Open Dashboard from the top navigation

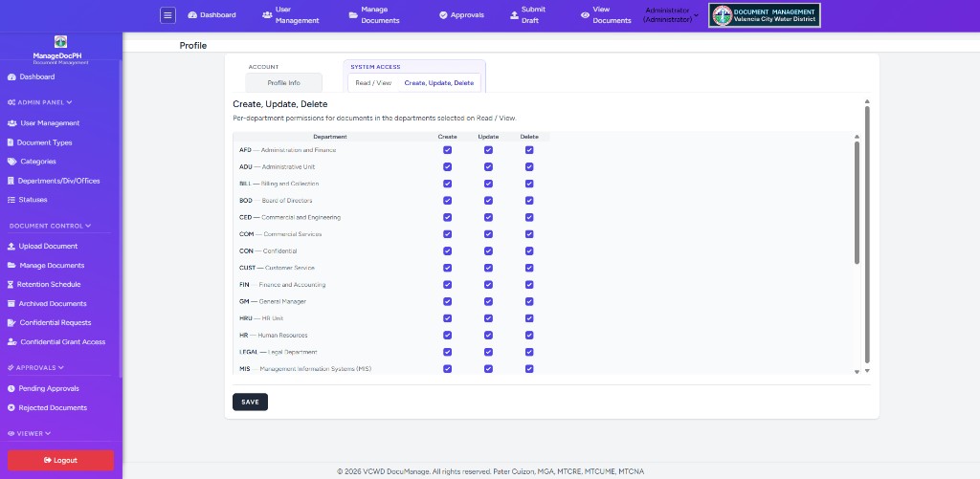coord(212,15)
